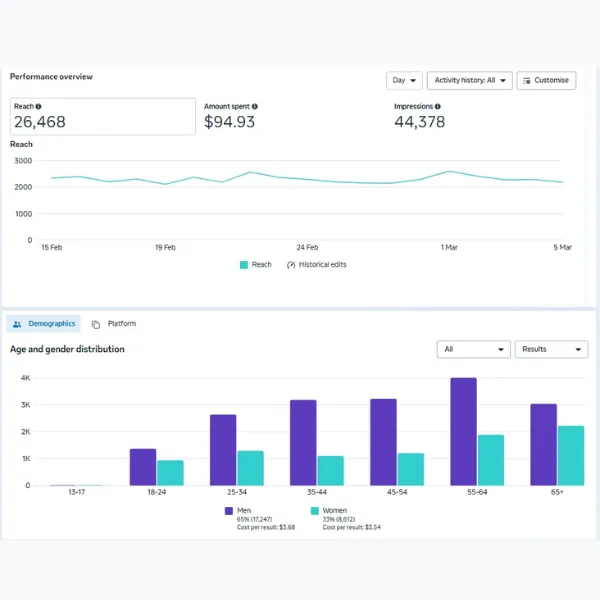Open the Results metric dropdown

tap(551, 349)
